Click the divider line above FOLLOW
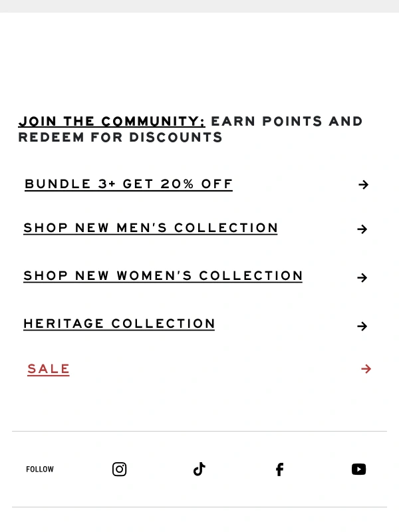Image resolution: width=399 pixels, height=532 pixels. coord(199,431)
